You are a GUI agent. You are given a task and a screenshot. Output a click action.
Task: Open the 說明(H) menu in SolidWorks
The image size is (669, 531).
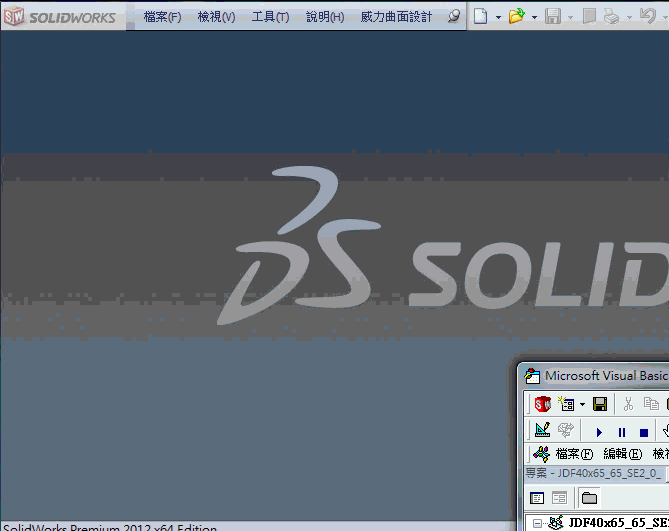(325, 17)
